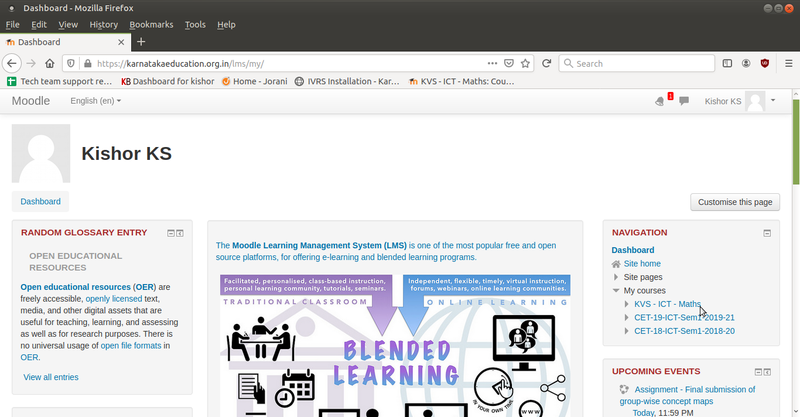
Task: Hide the Upcoming Events block
Action: (x=758, y=372)
